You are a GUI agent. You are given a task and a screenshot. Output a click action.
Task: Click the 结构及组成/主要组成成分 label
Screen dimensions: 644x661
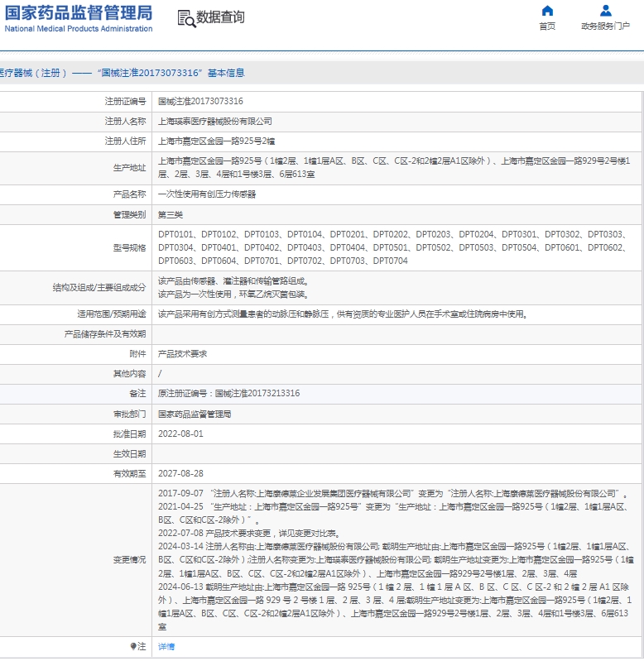click(x=99, y=288)
